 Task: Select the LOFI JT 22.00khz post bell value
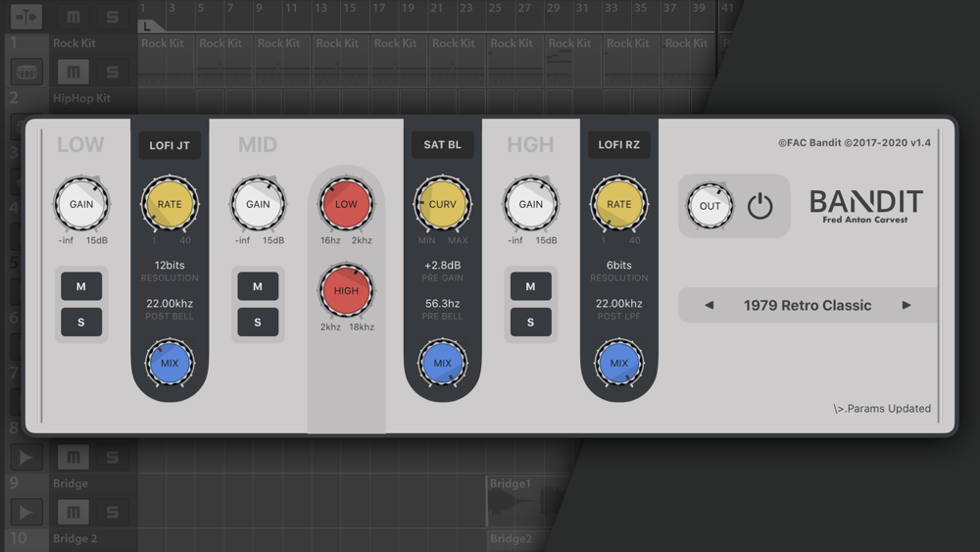point(170,303)
